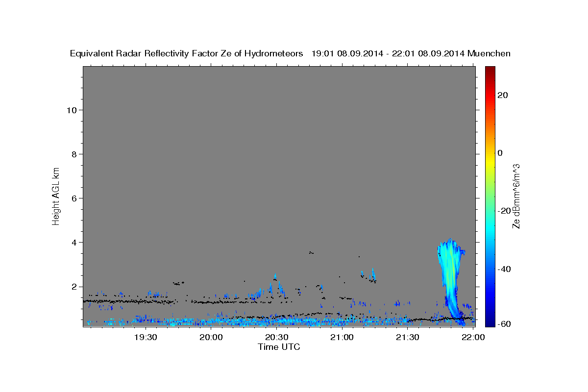Click the height tick label '2'
The width and height of the screenshot is (588, 392).
74,287
